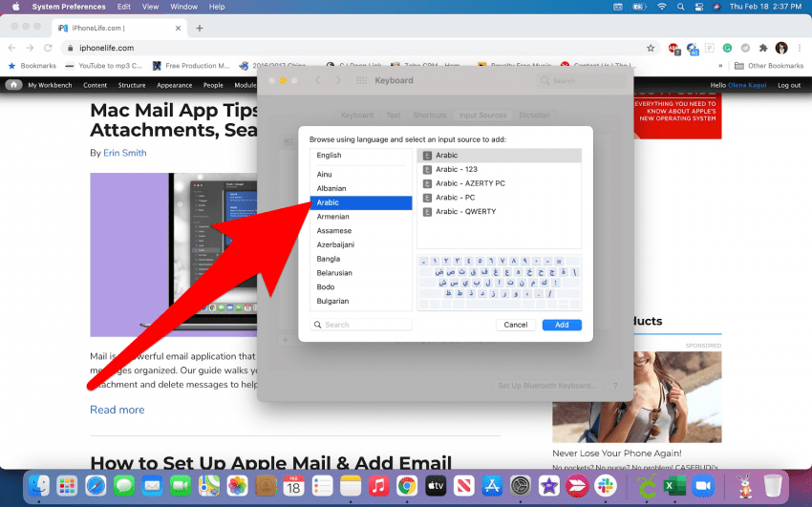Click the input source search field
Screen dimensions: 812x507
(x=361, y=325)
